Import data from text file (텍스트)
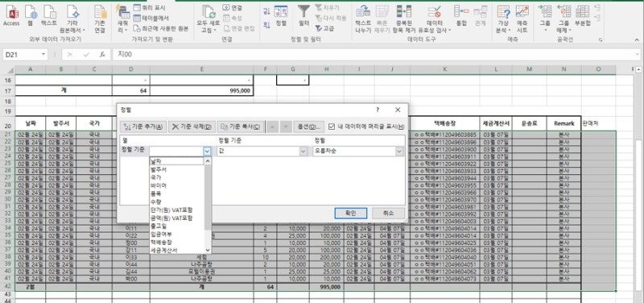Viewport: 644px width, 303px height. 49,15
